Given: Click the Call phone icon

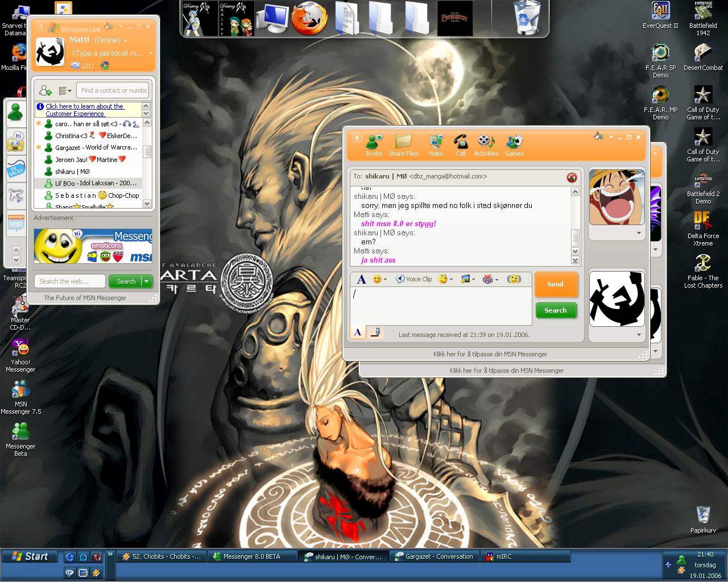Looking at the screenshot, I should tap(460, 145).
